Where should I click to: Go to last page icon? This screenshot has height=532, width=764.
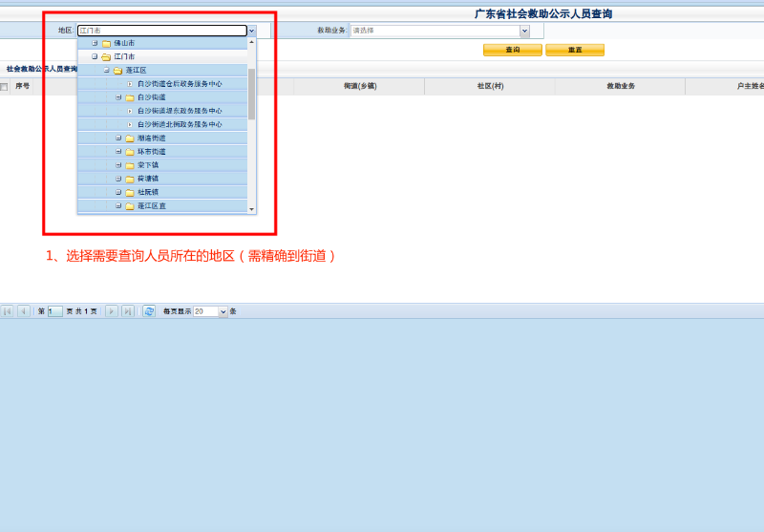pyautogui.click(x=128, y=311)
